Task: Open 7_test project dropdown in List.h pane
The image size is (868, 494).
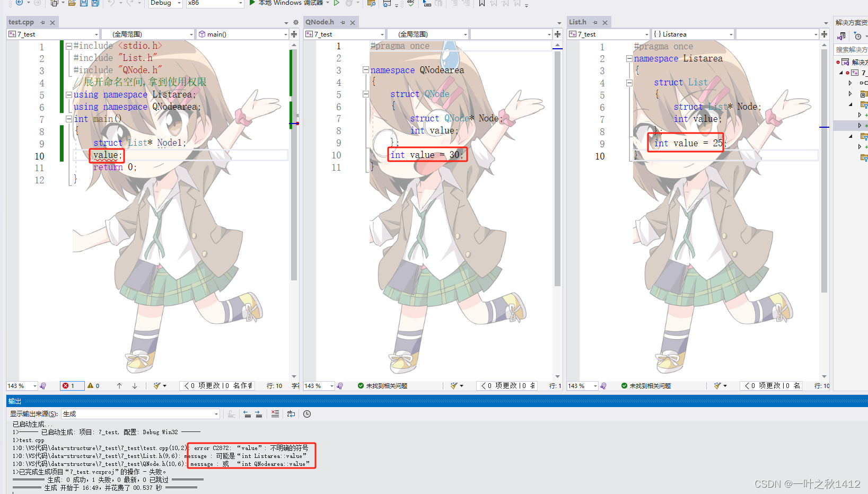Action: point(609,34)
